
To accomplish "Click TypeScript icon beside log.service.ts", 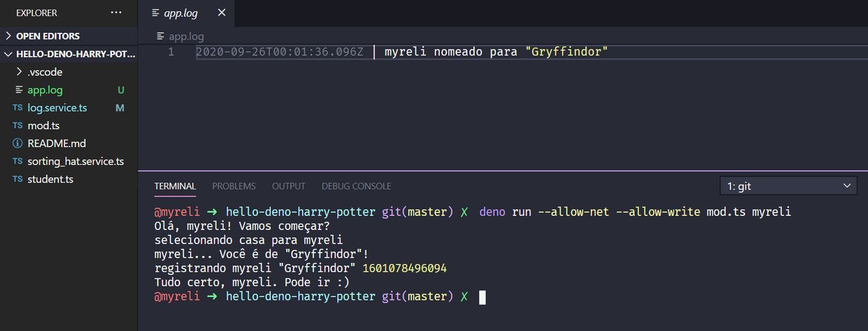I will [x=17, y=108].
